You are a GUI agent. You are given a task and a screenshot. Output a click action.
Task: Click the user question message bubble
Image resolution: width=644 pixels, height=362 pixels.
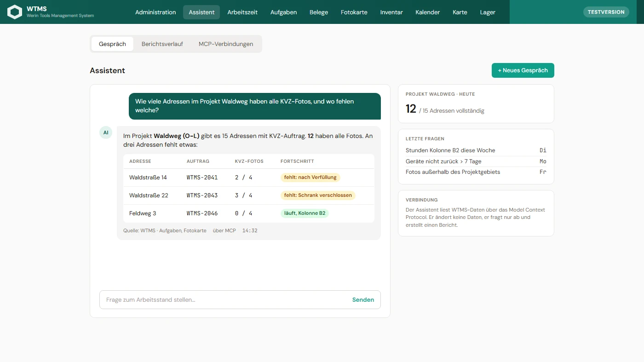(x=255, y=106)
